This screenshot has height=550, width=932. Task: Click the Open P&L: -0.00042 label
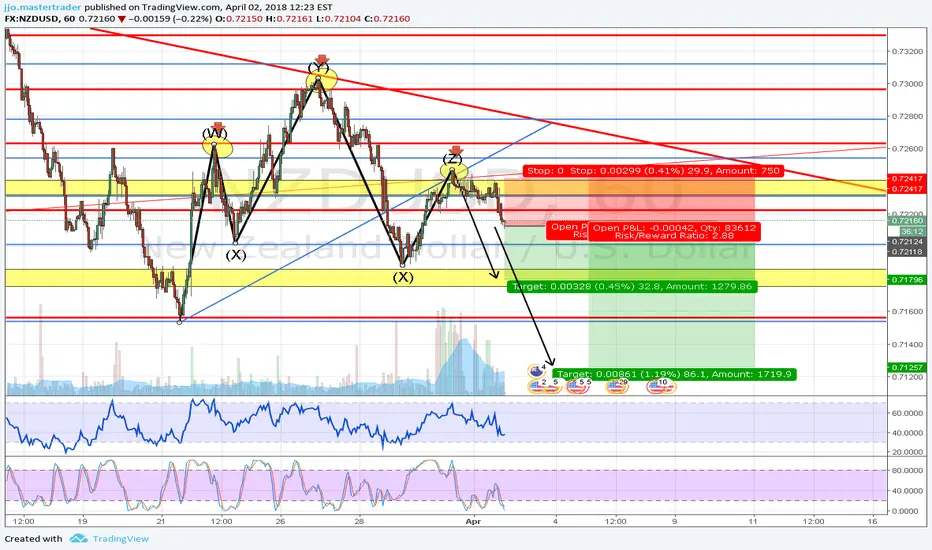pos(674,228)
